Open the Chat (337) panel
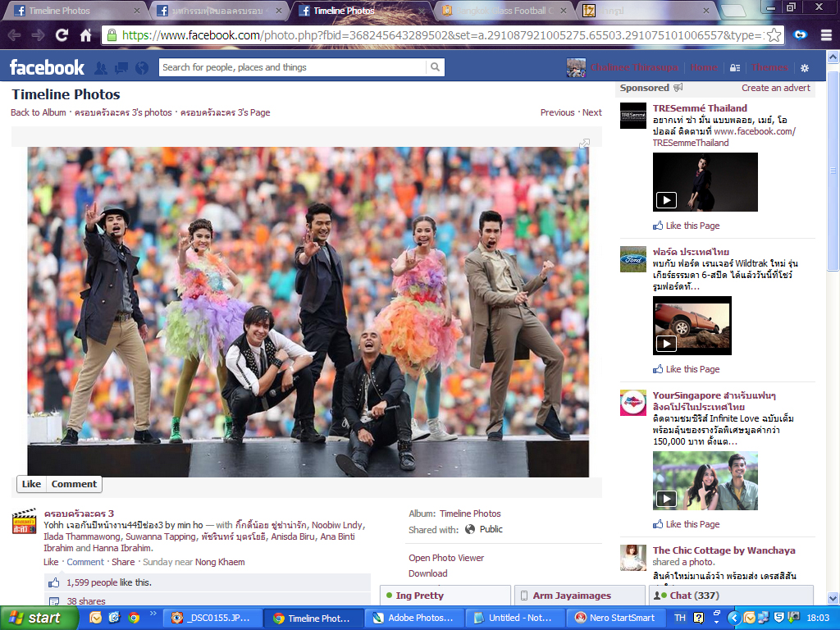Image resolution: width=840 pixels, height=630 pixels. (x=731, y=596)
